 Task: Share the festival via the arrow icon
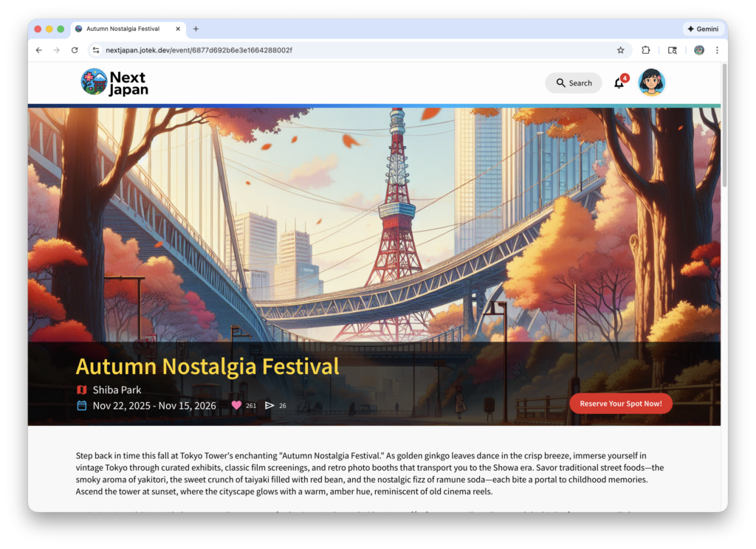point(268,405)
